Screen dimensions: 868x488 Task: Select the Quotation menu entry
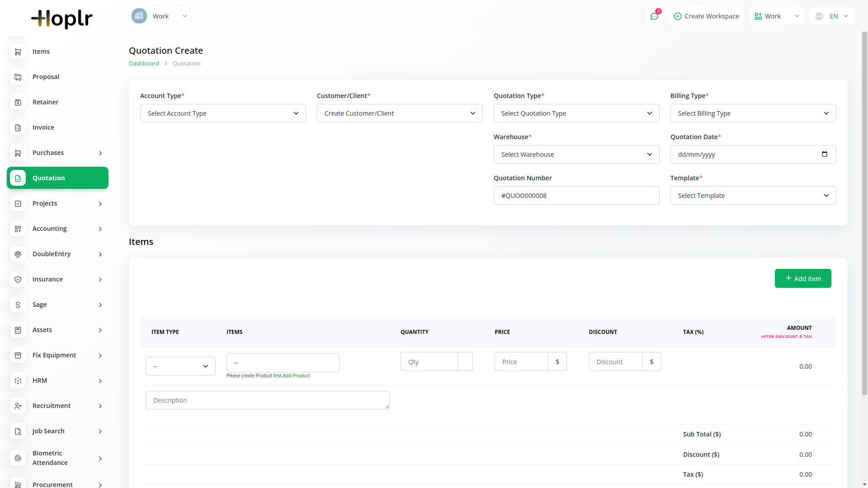pyautogui.click(x=57, y=178)
